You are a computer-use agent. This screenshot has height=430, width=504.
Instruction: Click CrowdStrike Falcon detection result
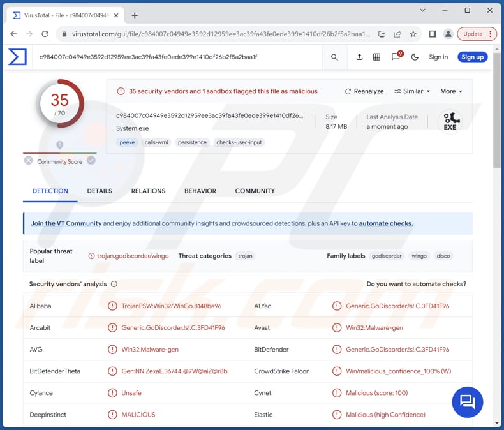(399, 371)
